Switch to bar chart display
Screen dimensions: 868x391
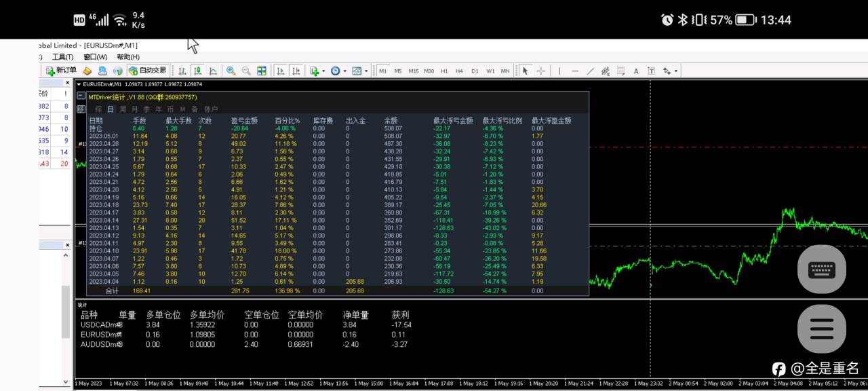click(x=182, y=71)
